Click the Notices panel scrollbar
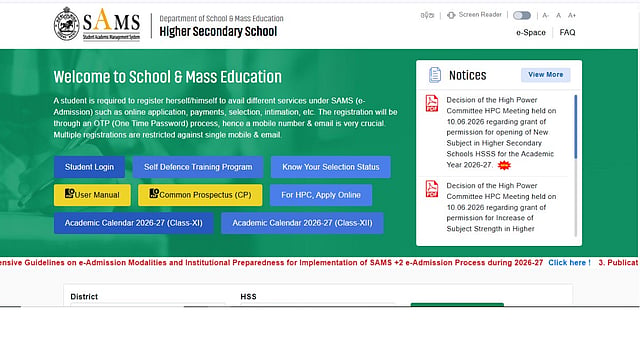 [x=576, y=127]
